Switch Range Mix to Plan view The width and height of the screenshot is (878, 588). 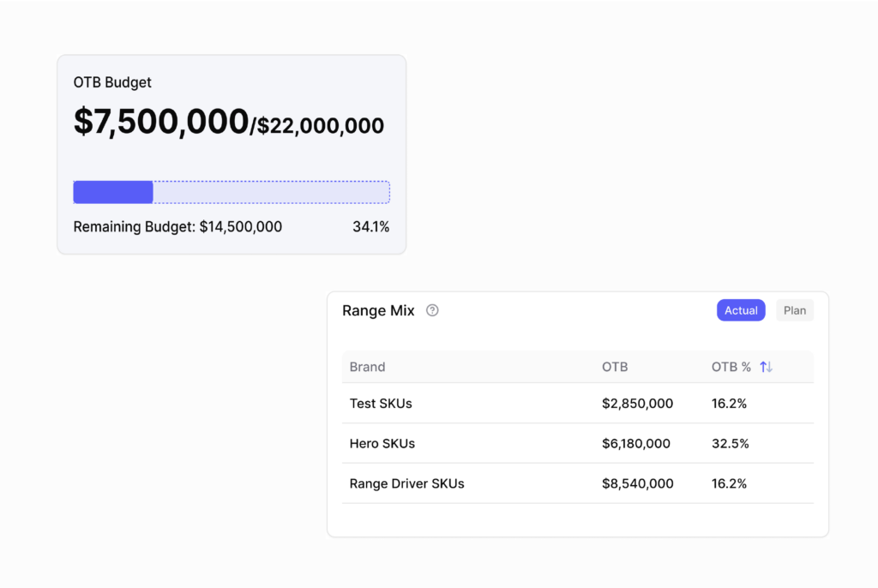tap(795, 310)
